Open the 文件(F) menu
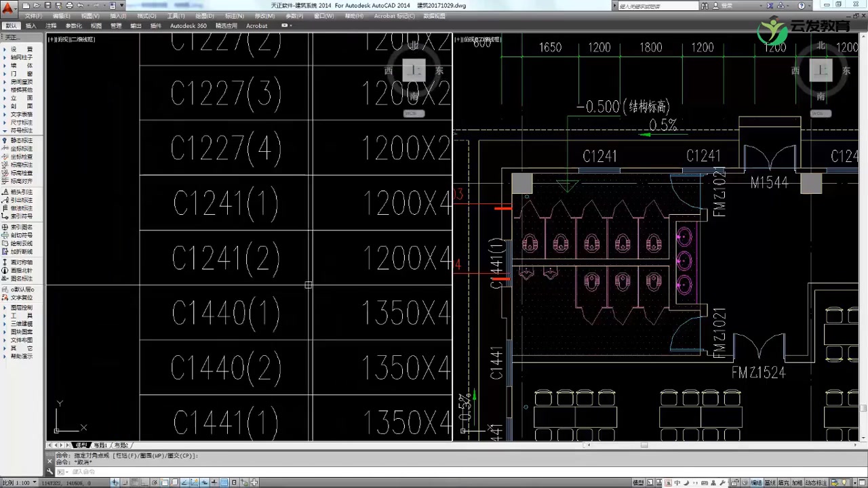 pyautogui.click(x=33, y=16)
